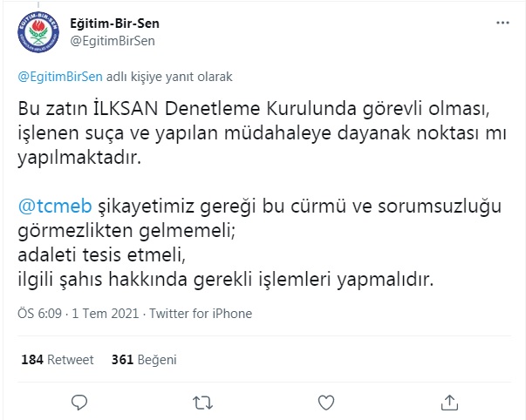The width and height of the screenshot is (526, 420).
Task: Click the Eğitim-Bir-Sen profile avatar
Action: [x=37, y=34]
